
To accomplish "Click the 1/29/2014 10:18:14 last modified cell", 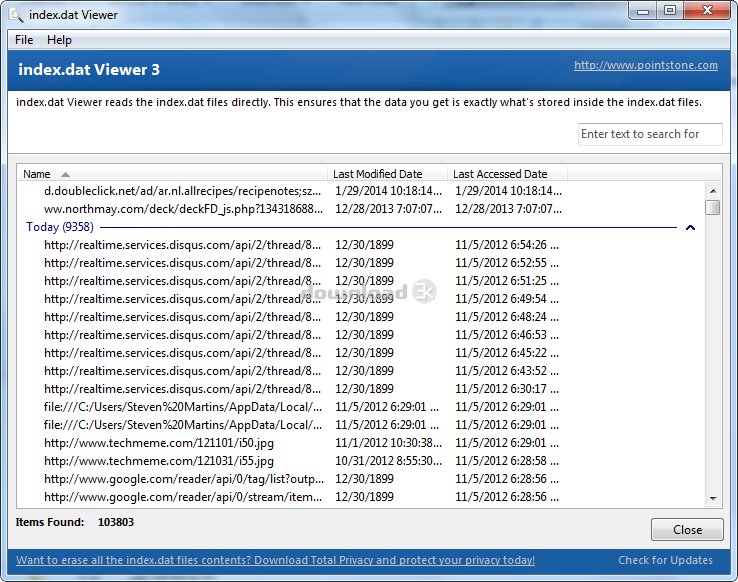I will (x=388, y=191).
